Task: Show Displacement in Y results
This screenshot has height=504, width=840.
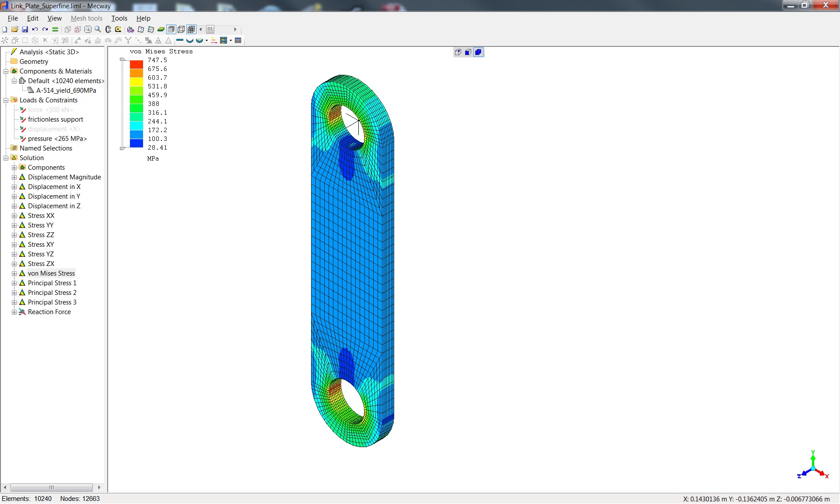Action: (54, 196)
